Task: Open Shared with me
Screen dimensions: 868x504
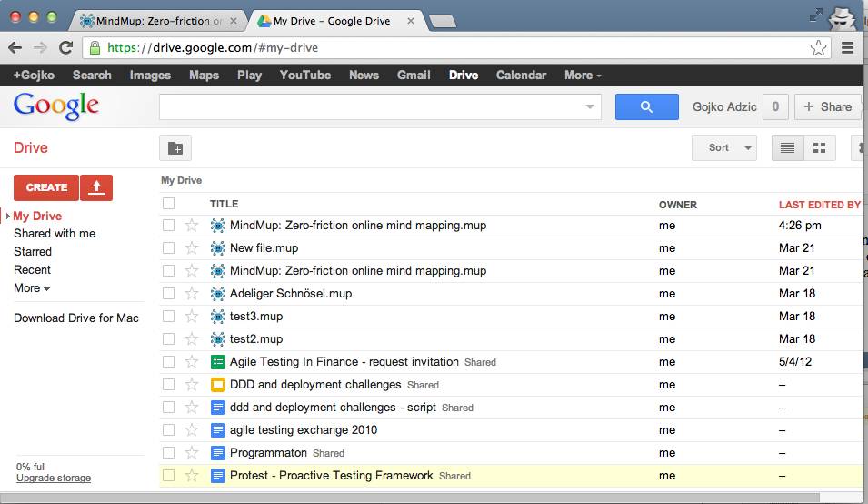Action: (55, 234)
